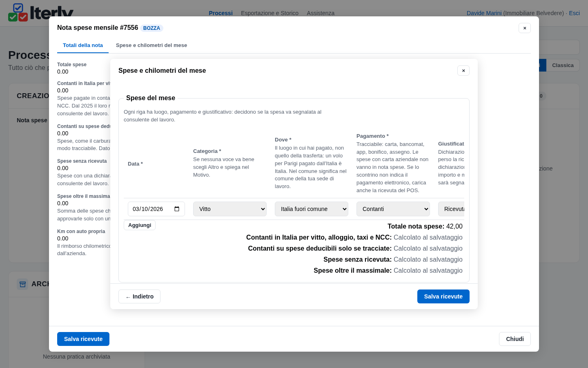The image size is (588, 368).
Task: Go to Processi in the top navigation
Action: pos(220,13)
